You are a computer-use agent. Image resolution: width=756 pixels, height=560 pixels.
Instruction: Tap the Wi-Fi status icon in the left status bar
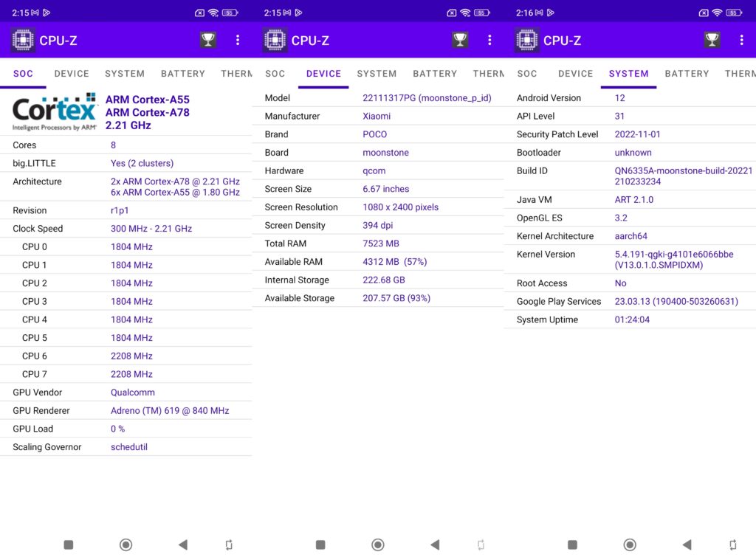tap(213, 13)
